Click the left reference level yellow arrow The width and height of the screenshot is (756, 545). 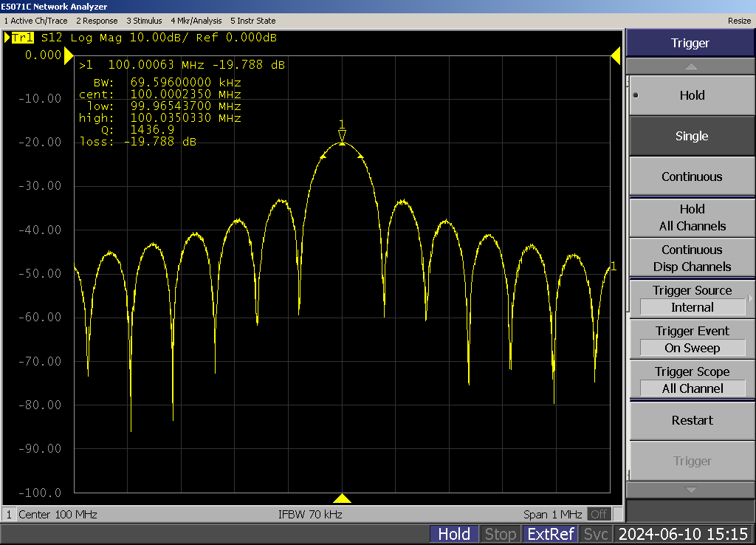(x=69, y=56)
